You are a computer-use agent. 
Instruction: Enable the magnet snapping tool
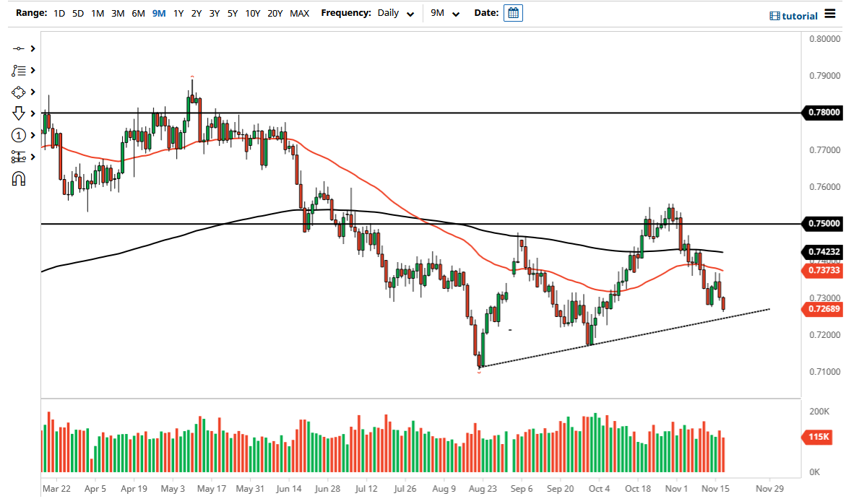(18, 178)
